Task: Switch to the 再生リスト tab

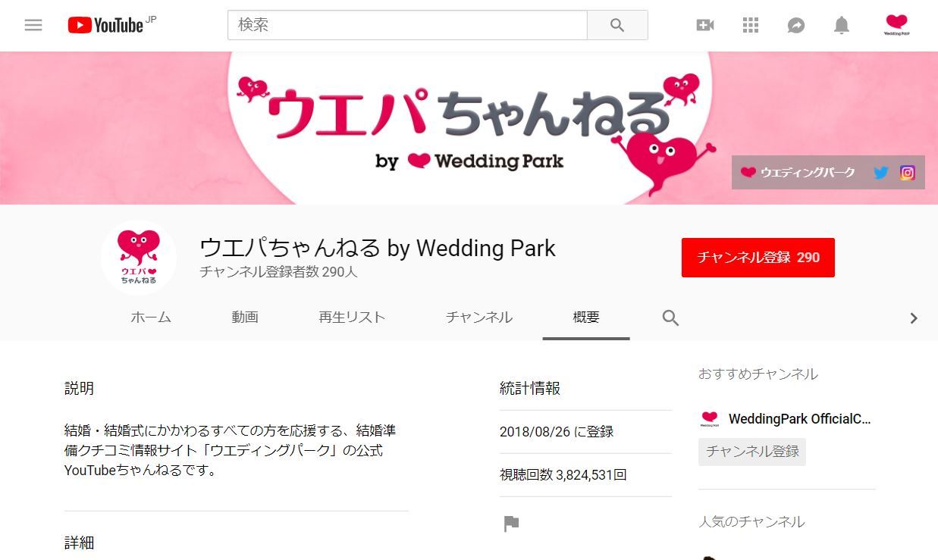Action: (352, 318)
